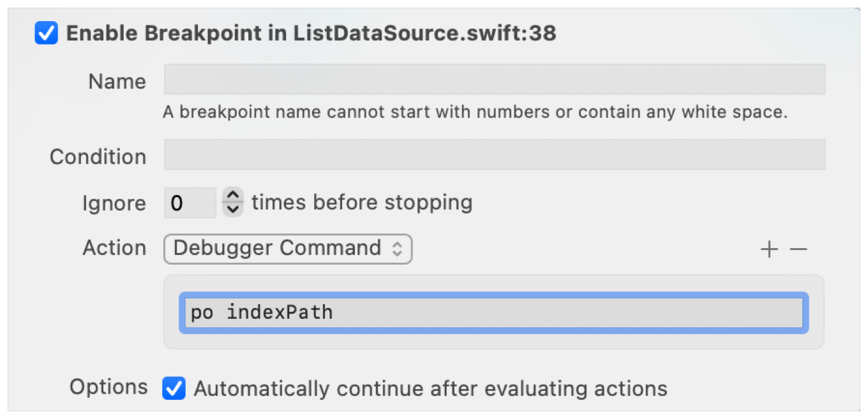
Task: Click into the 'po indexPath' command field
Action: 494,312
